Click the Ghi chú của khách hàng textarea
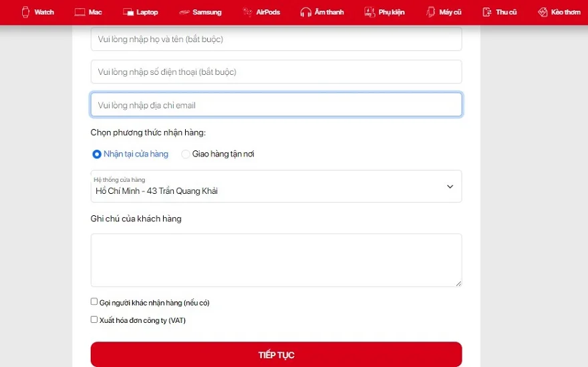 [x=277, y=260]
